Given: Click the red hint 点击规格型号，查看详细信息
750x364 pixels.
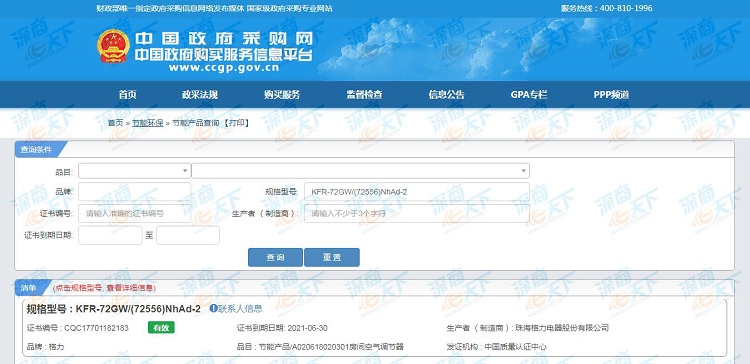Looking at the screenshot, I should point(104,288).
